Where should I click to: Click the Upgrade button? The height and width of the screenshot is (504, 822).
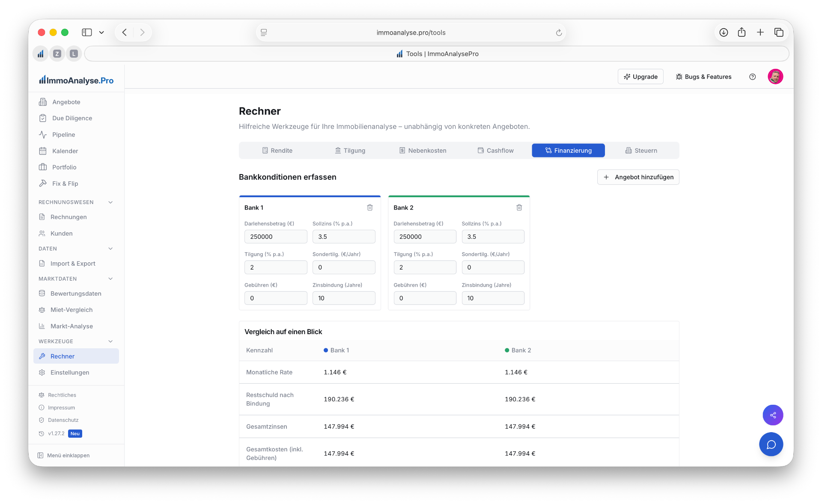pyautogui.click(x=640, y=77)
